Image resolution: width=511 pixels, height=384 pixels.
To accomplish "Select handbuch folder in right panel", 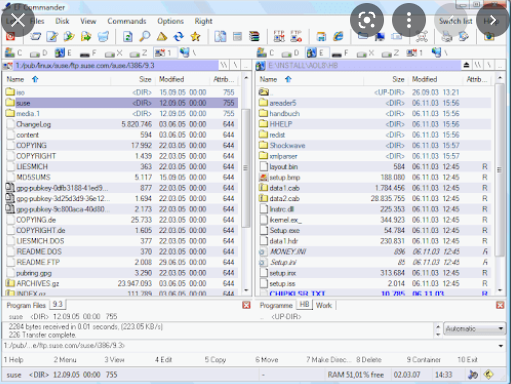I will [x=375, y=114].
